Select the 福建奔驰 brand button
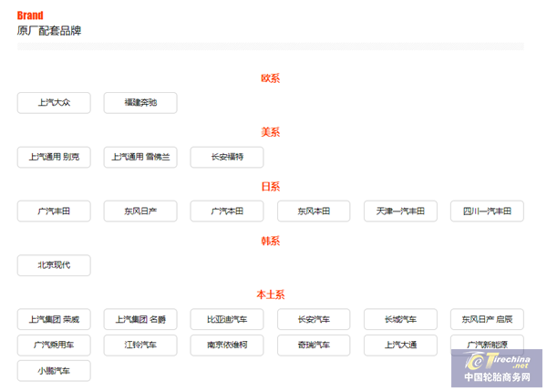Viewport: 547px width, 392px height. click(140, 103)
